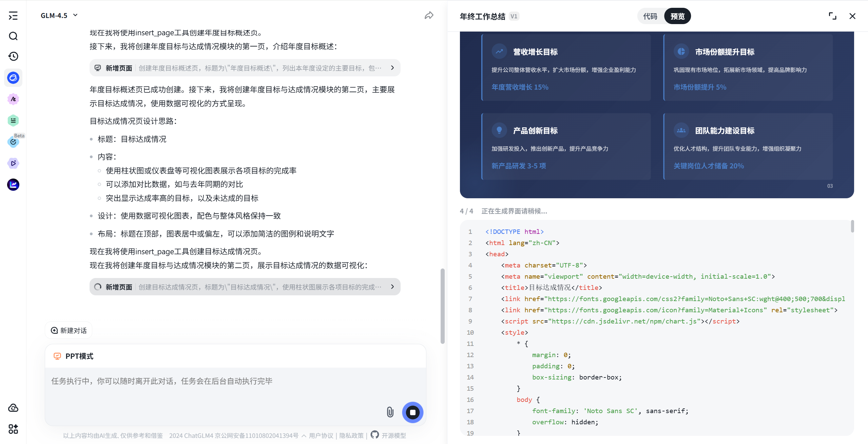Click the V1 version badge
This screenshot has width=868, height=444.
[514, 16]
